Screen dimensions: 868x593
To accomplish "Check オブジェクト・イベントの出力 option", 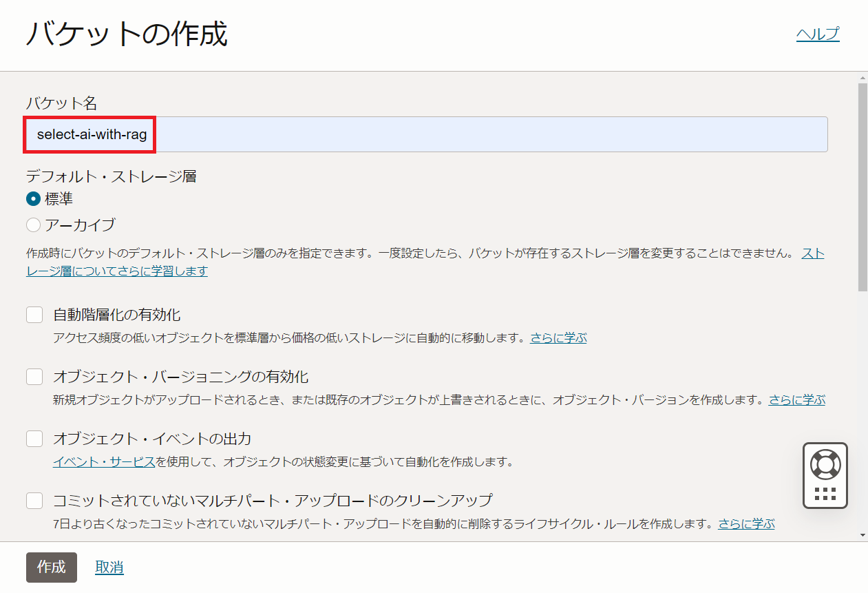I will [34, 438].
